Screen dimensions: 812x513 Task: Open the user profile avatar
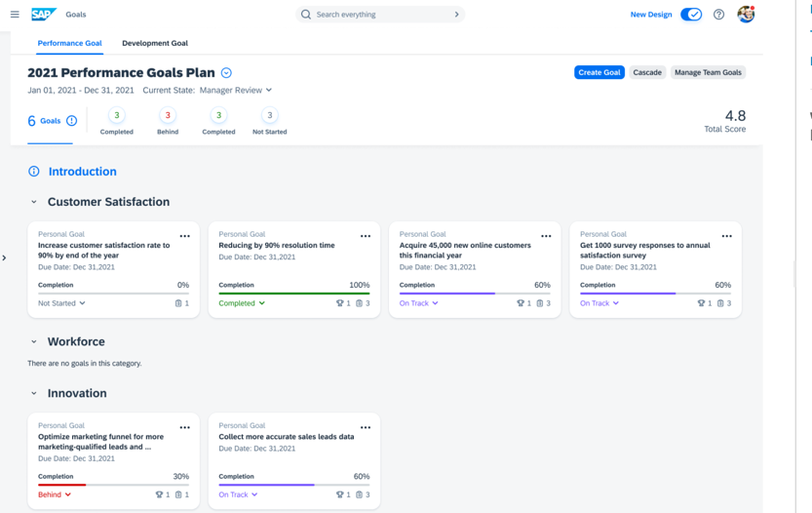click(746, 14)
